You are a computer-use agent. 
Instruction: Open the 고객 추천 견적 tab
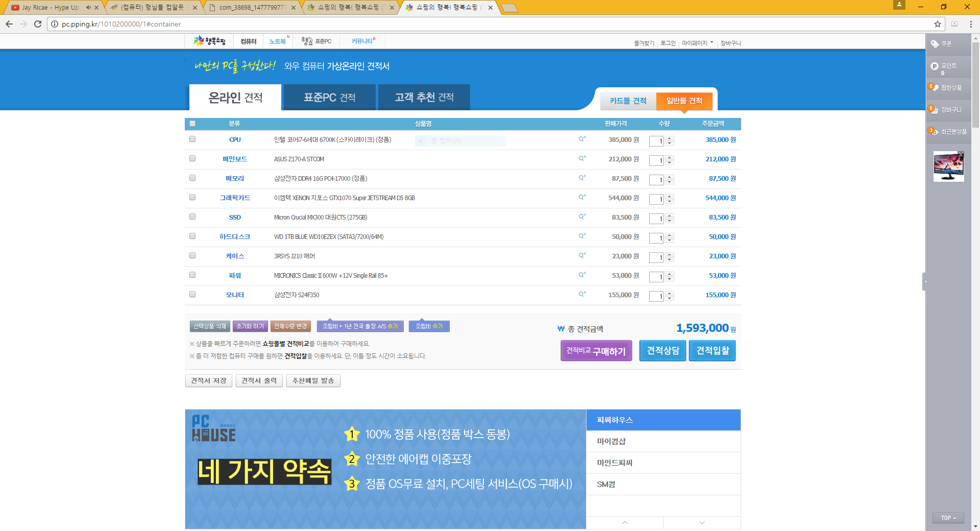click(424, 98)
